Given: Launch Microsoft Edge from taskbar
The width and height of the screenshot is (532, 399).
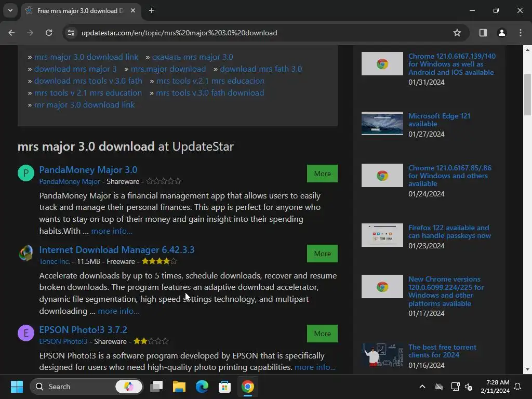Looking at the screenshot, I should [202, 387].
